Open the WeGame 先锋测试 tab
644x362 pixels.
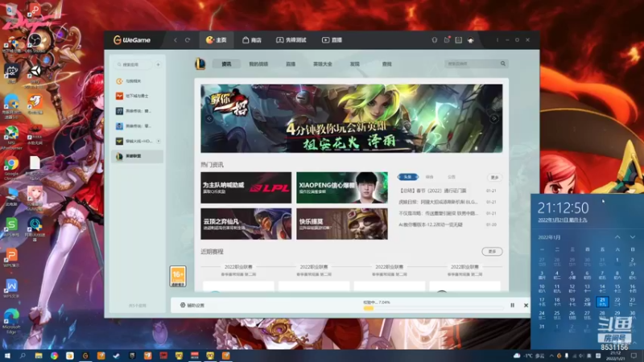(291, 39)
